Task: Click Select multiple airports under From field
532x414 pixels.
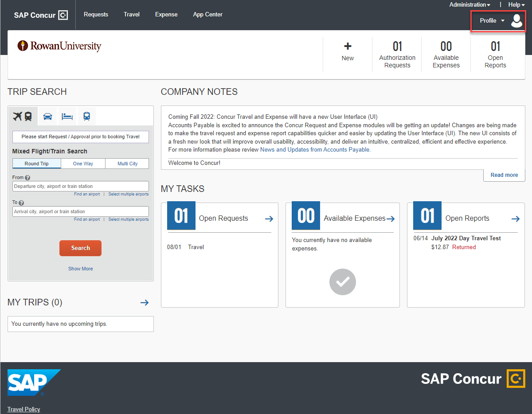Action: pos(129,194)
